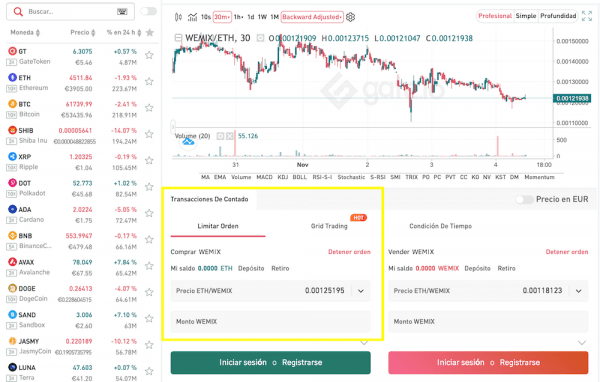Expand chart to fullscreen
The width and height of the screenshot is (600, 382).
587,16
